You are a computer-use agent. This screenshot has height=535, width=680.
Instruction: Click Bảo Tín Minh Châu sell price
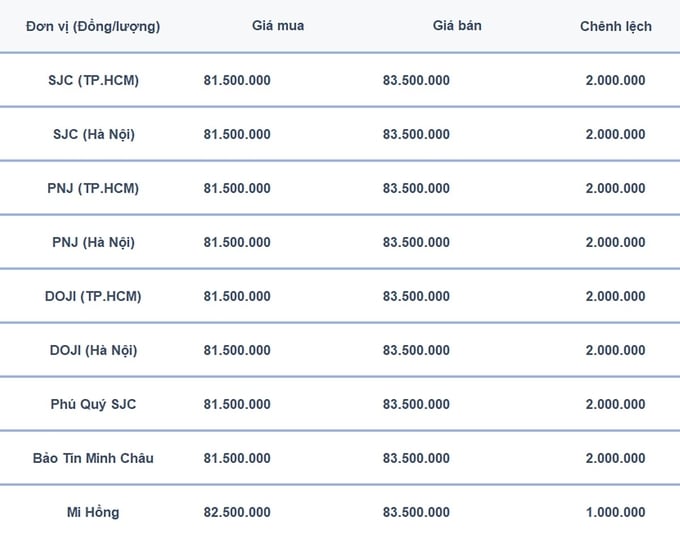[x=416, y=458]
